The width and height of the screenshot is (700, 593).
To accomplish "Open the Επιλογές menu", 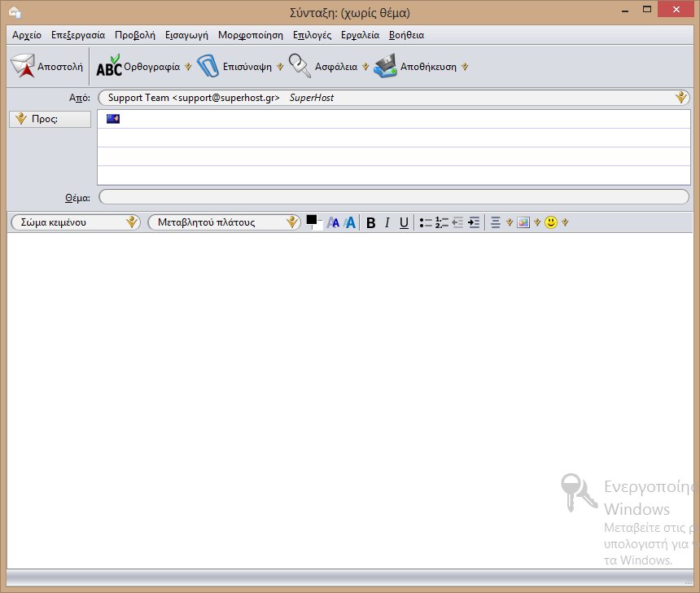I will click(312, 35).
